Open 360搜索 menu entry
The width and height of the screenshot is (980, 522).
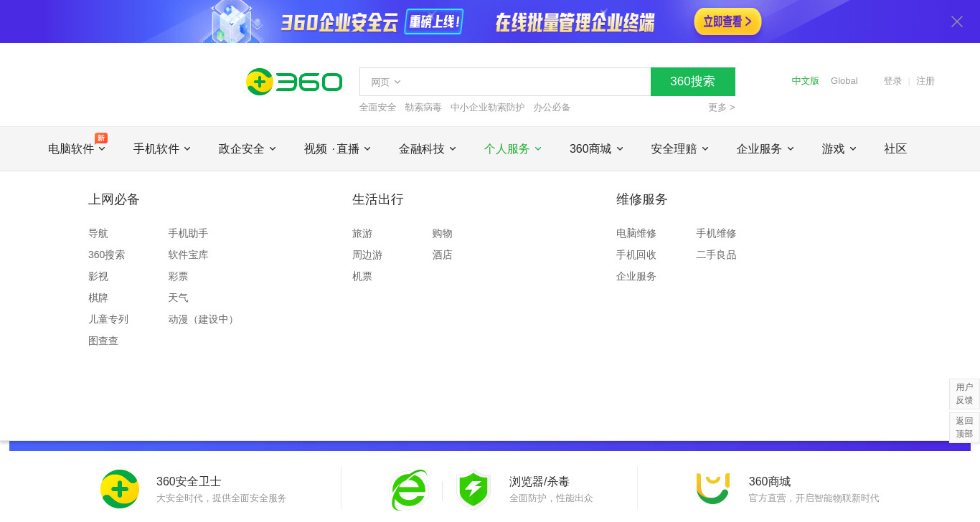pos(107,255)
